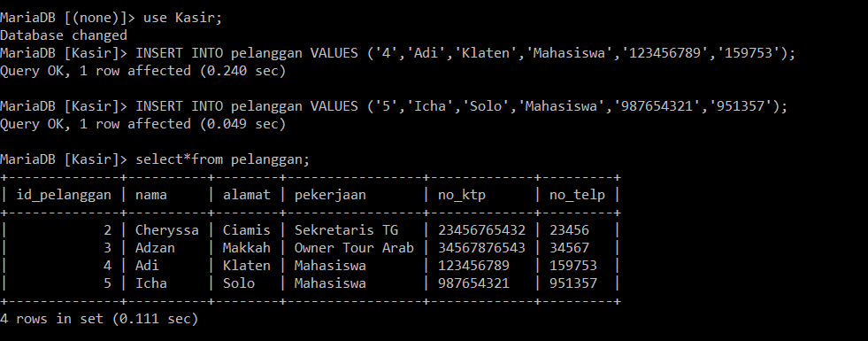Click the phone value '34567'

click(x=569, y=248)
